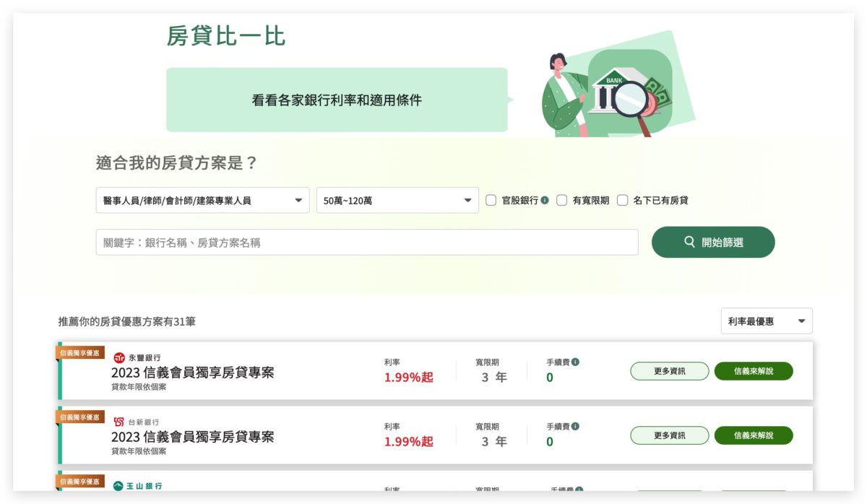
Task: Click the 玉山銀行 logo icon
Action: tap(119, 486)
